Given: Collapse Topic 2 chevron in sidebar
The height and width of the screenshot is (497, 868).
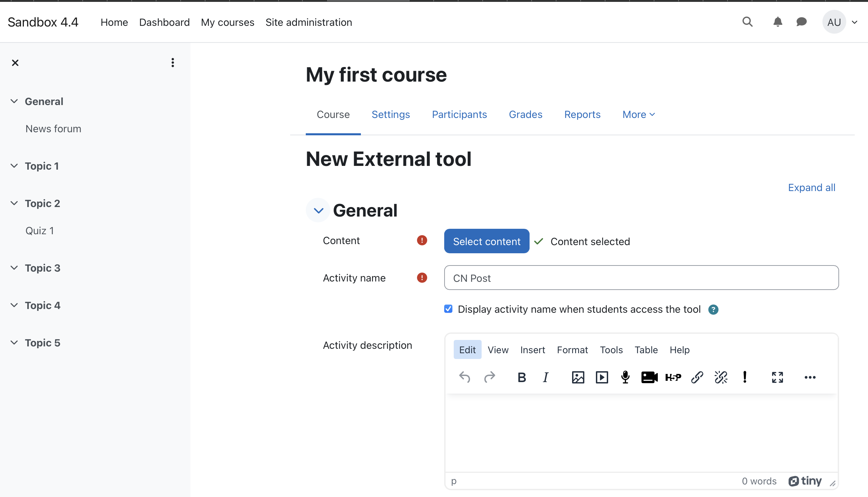Looking at the screenshot, I should pos(14,203).
